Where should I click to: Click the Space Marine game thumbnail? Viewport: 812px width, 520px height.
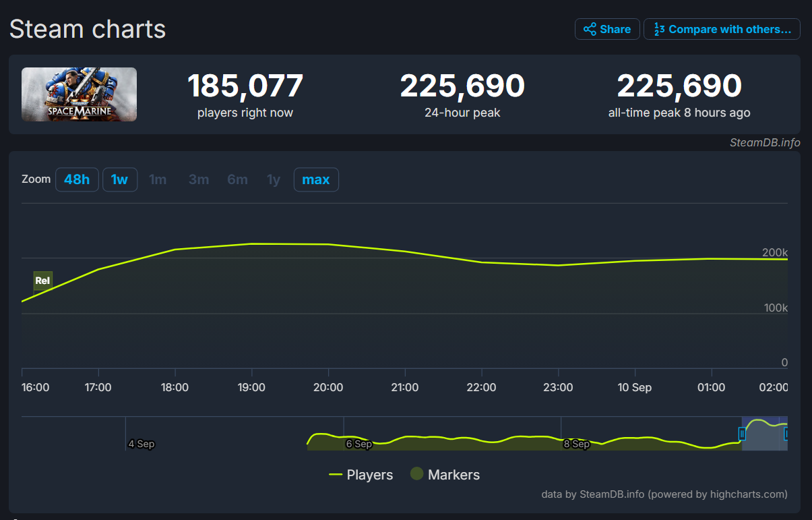[x=79, y=94]
